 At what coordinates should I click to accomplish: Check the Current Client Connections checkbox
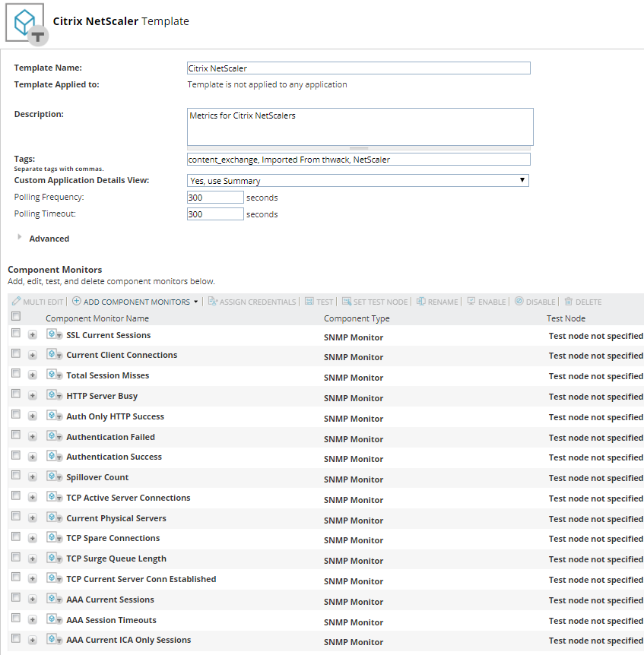tap(16, 353)
